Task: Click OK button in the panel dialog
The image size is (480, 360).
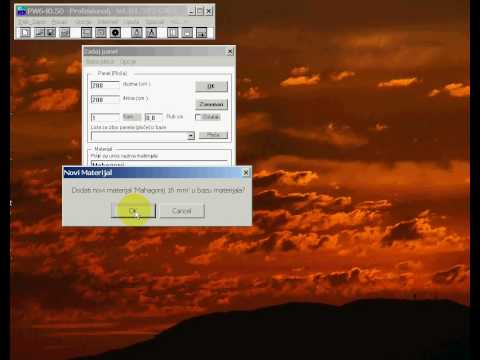Action: pyautogui.click(x=211, y=86)
